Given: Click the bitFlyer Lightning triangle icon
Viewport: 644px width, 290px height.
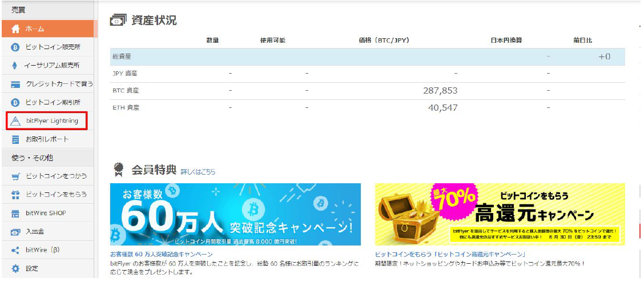Looking at the screenshot, I should coord(15,121).
